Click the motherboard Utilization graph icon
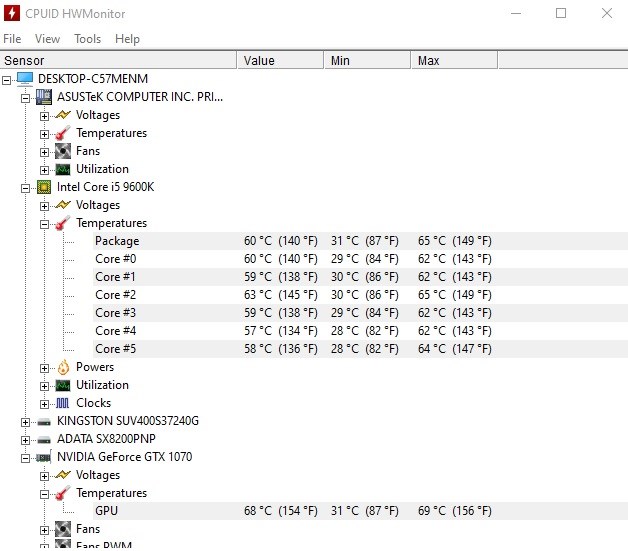 click(63, 169)
